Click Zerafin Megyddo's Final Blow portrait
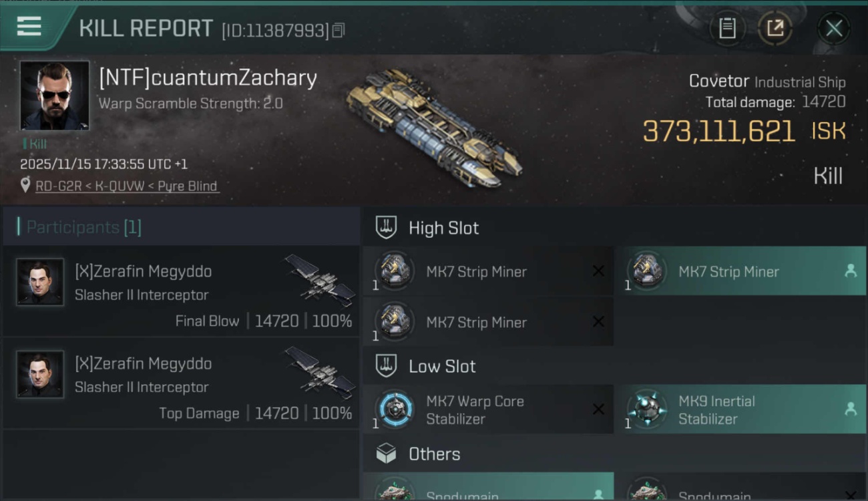The height and width of the screenshot is (501, 868). [x=40, y=283]
